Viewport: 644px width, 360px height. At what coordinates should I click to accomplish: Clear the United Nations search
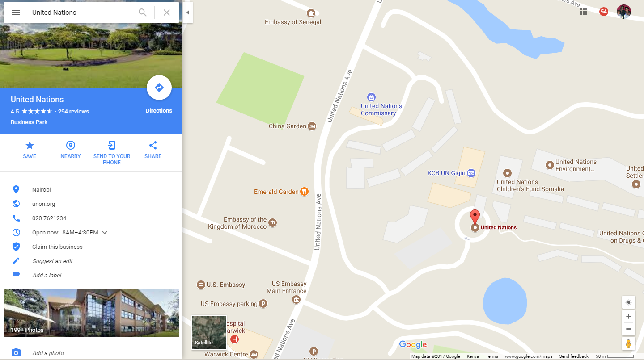click(x=167, y=13)
